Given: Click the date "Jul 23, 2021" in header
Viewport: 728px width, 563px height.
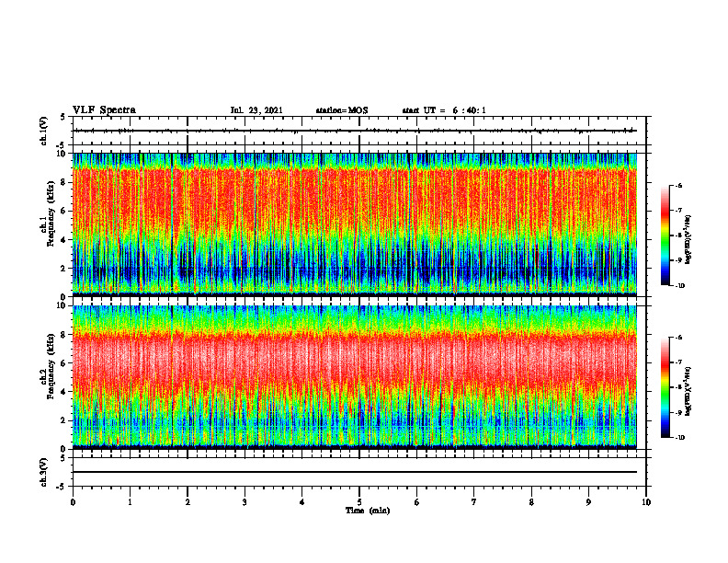Looking at the screenshot, I should 256,110.
